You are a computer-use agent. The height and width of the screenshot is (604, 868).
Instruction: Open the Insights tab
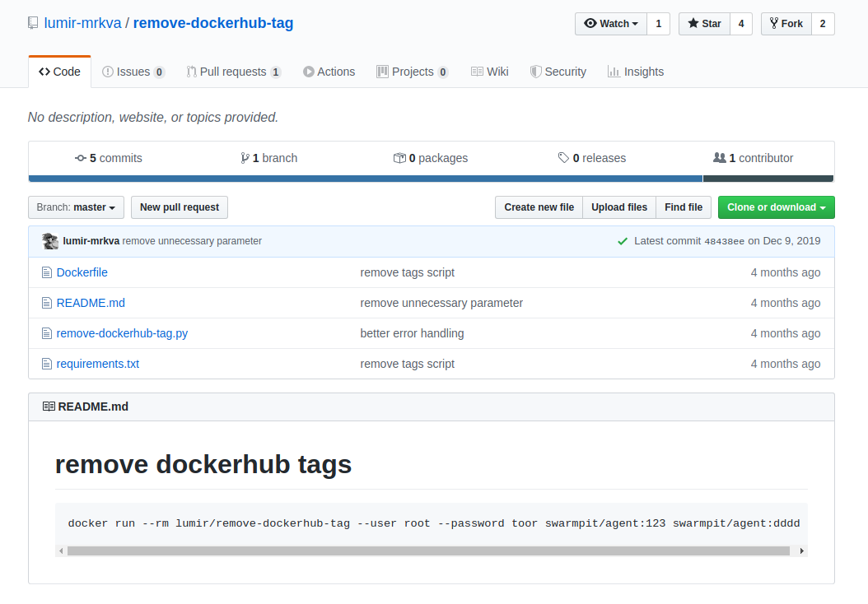pos(636,72)
